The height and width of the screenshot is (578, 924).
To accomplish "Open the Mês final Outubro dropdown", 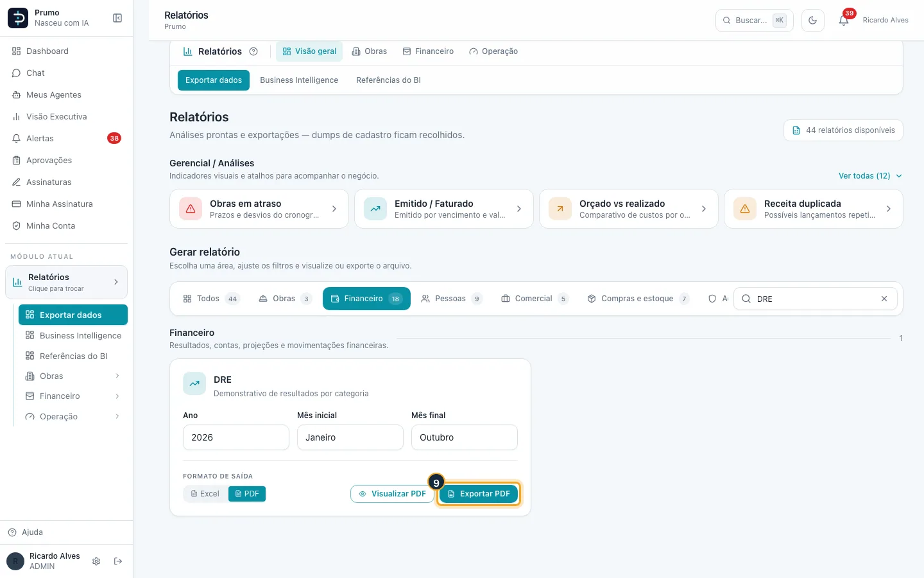I will tap(465, 437).
